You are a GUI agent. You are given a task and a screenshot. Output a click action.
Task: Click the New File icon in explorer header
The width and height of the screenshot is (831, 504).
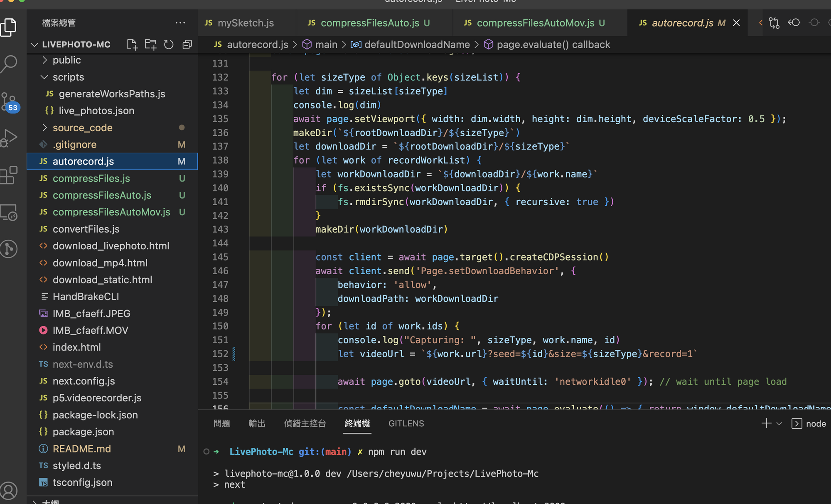132,44
